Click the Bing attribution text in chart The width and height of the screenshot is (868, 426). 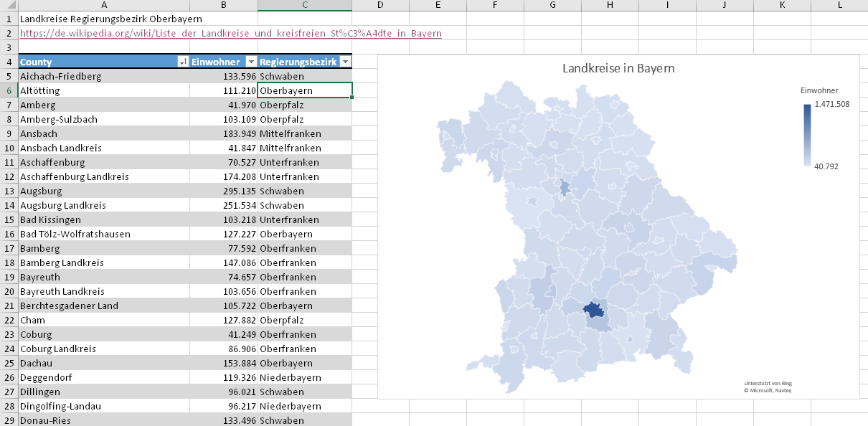point(768,384)
